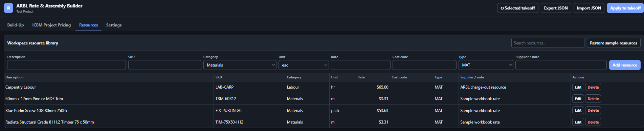644x131 pixels.
Task: Open the Type dropdown showing MAT
Action: click(486, 65)
